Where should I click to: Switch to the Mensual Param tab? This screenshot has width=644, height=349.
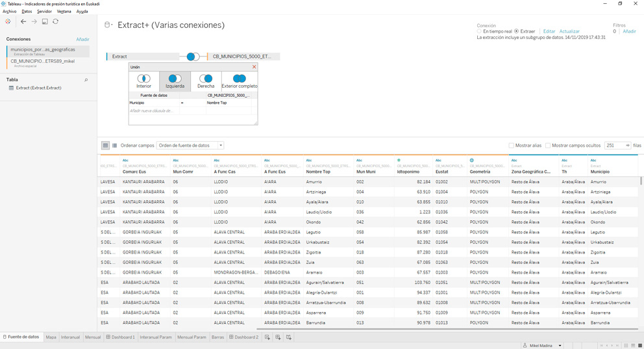click(x=192, y=337)
